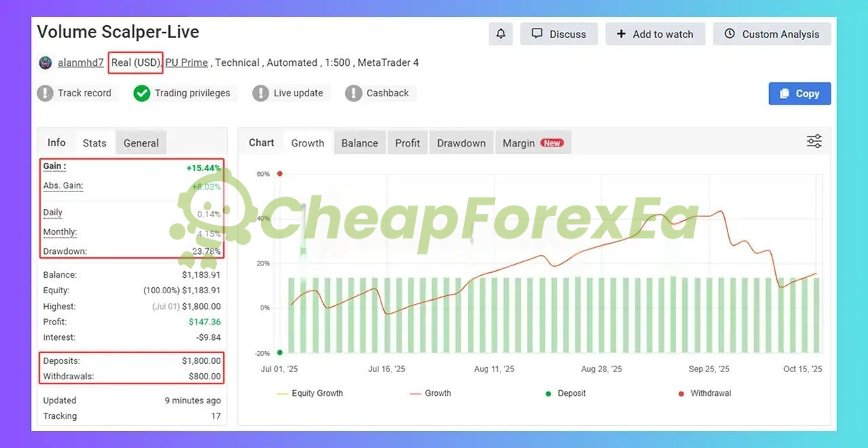Open the alanmhd7 profile link
Viewport: 868px width, 448px height.
pyautogui.click(x=81, y=62)
